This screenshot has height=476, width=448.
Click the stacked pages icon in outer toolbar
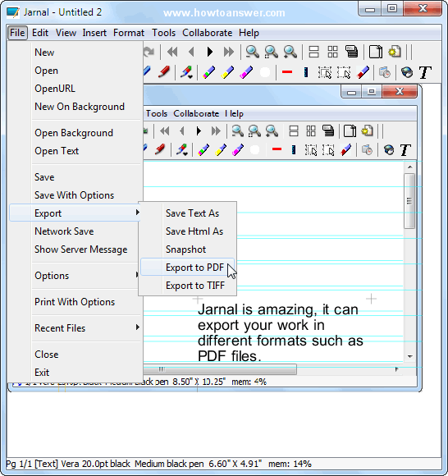click(351, 52)
